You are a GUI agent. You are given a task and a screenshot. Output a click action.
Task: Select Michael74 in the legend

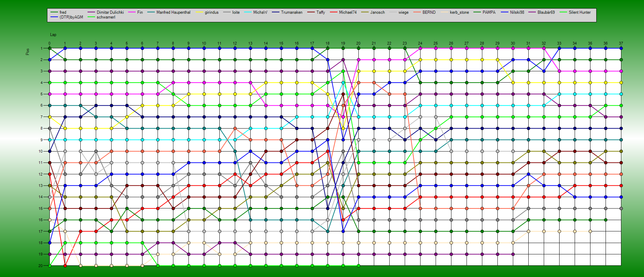coord(348,12)
